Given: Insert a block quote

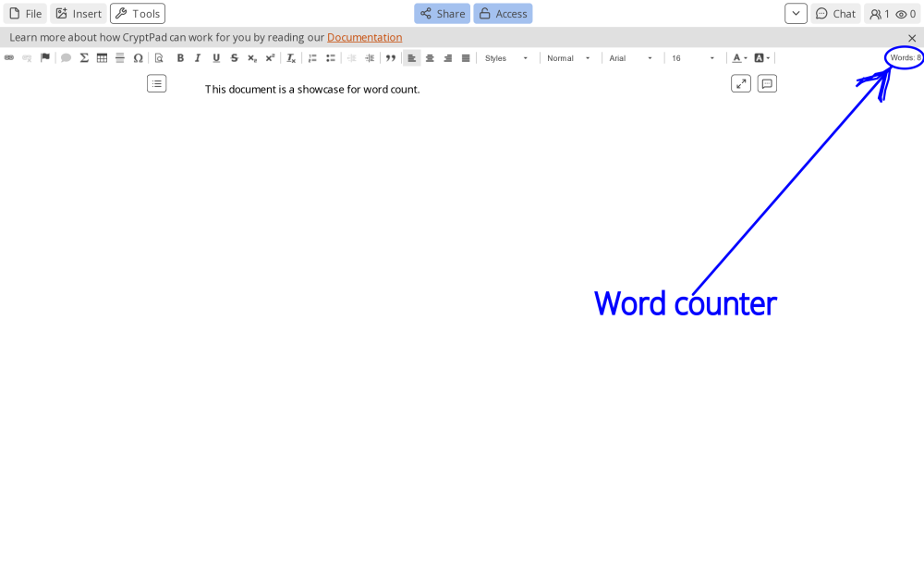Looking at the screenshot, I should click(x=391, y=58).
